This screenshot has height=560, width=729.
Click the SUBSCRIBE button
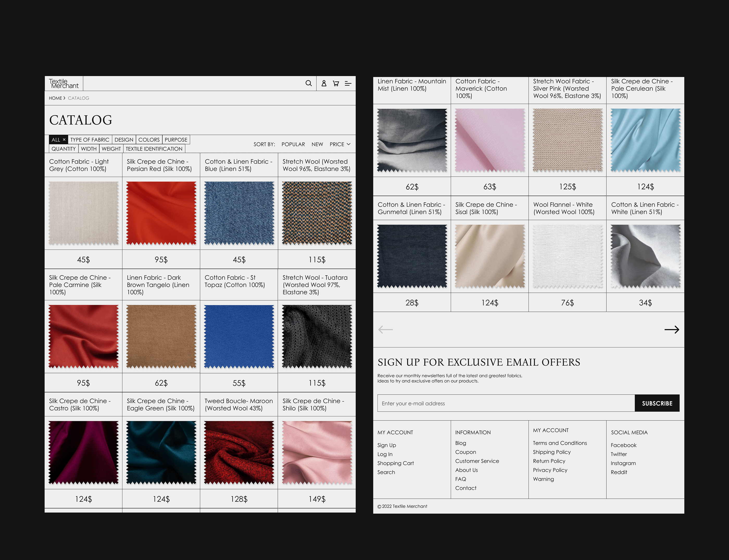point(657,403)
